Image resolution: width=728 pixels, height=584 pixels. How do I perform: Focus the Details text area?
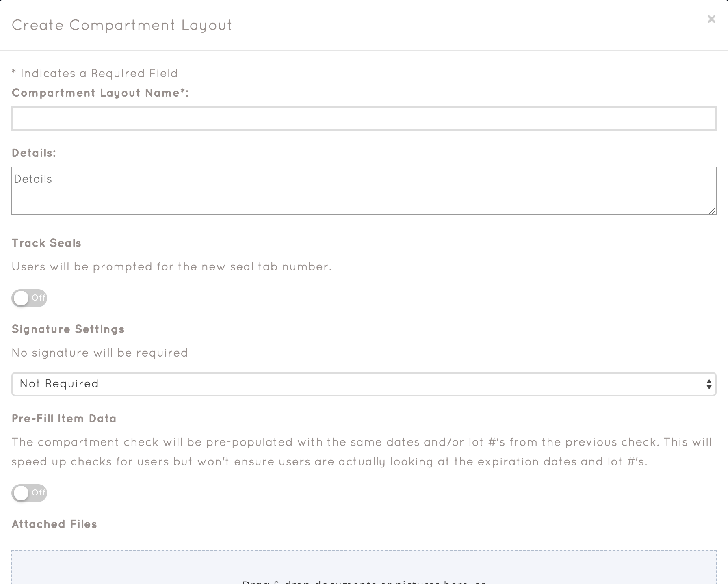click(364, 190)
